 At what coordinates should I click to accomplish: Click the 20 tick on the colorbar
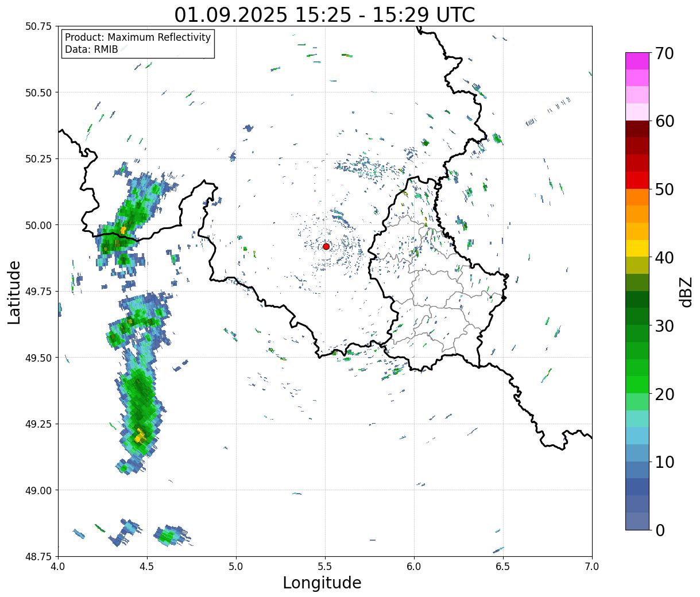click(664, 394)
